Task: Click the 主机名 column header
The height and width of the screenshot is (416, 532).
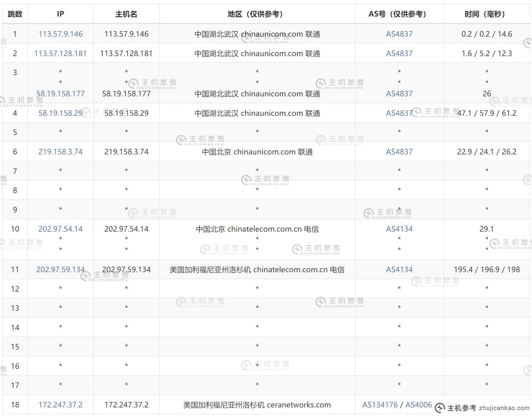Action: coord(126,14)
